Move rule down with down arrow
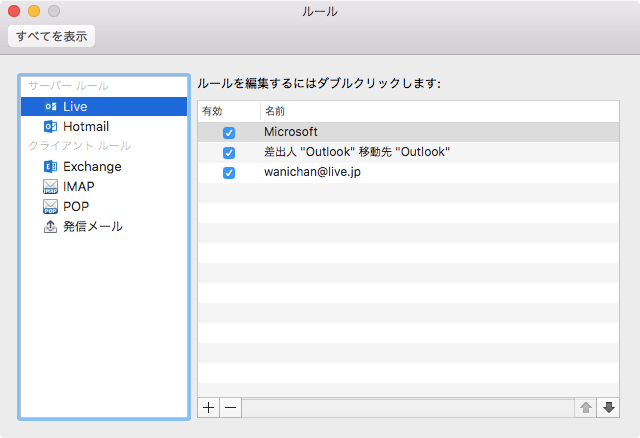 pyautogui.click(x=608, y=407)
